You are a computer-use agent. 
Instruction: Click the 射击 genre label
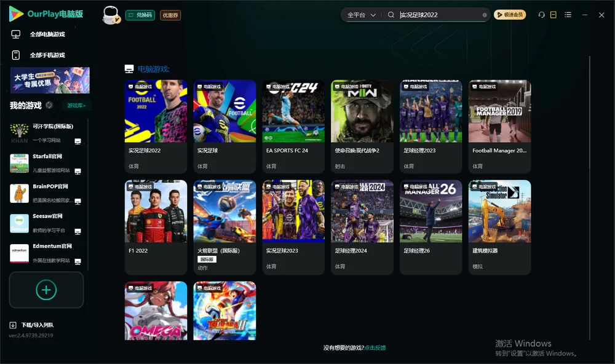point(340,166)
